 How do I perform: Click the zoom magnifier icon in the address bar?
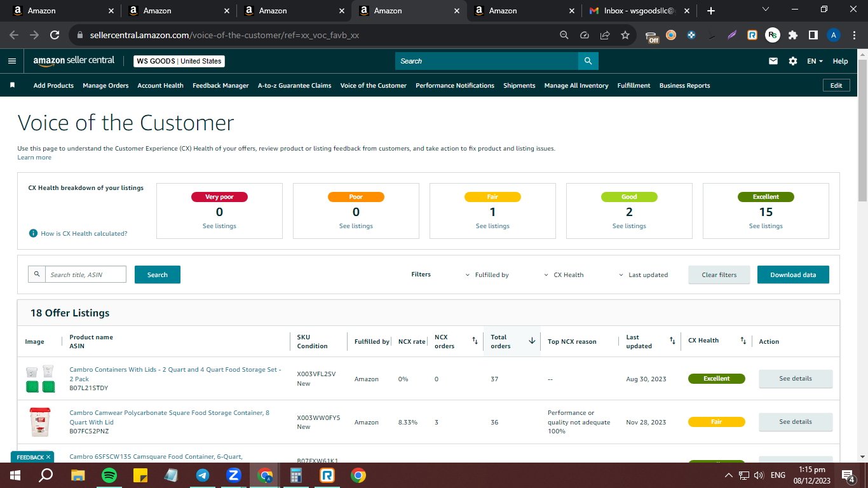pos(564,35)
